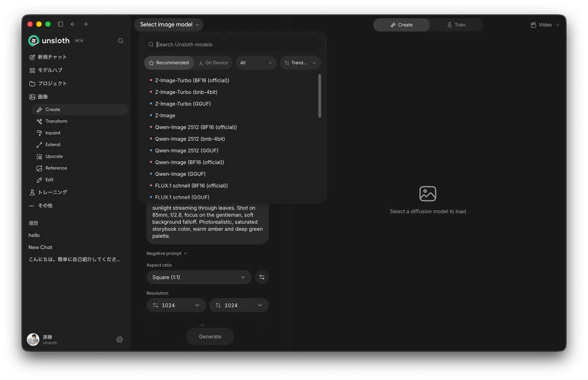Go back with the left arrow

click(73, 24)
